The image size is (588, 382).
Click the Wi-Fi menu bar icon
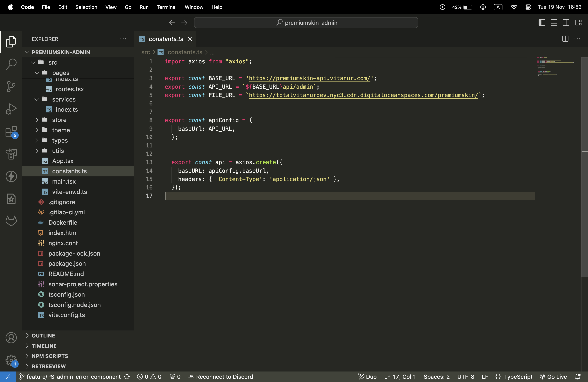(514, 7)
